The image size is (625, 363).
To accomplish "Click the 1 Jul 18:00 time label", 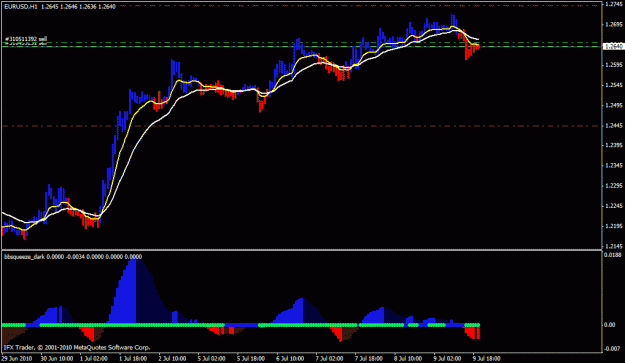I will (x=134, y=359).
